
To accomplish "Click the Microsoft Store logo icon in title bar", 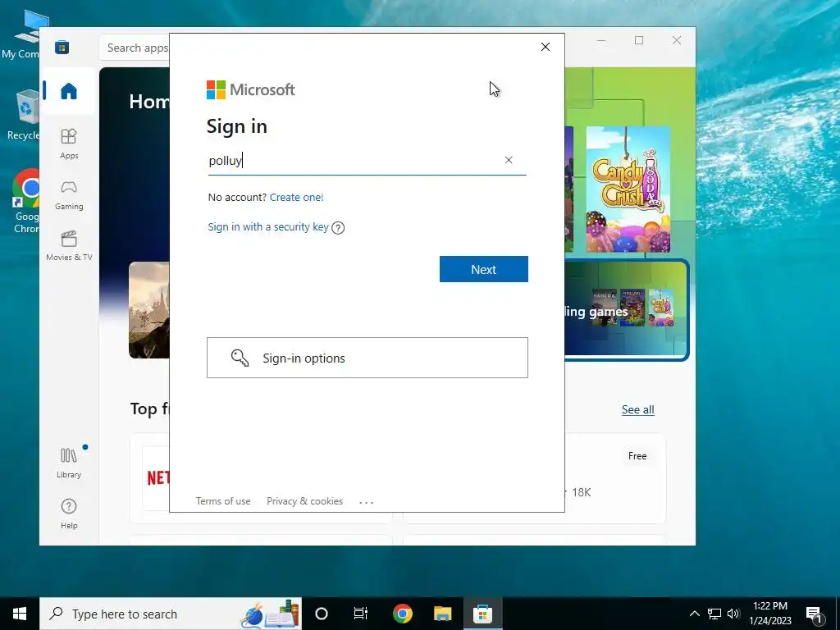I will (62, 47).
